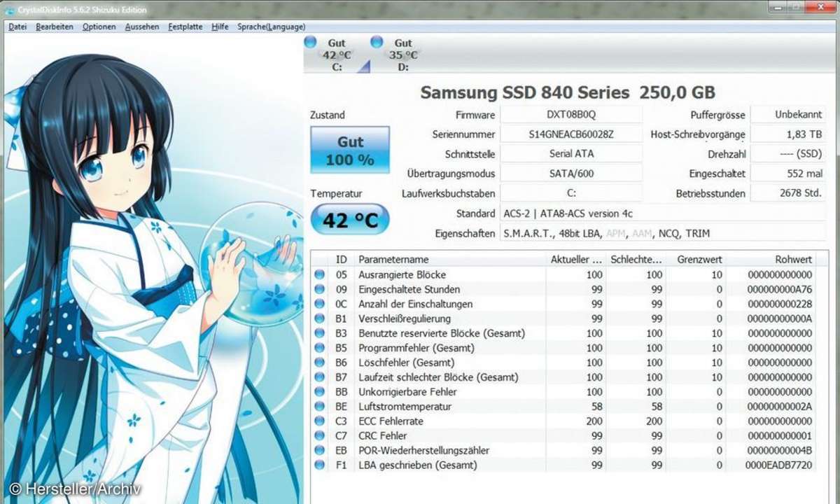This screenshot has height=504, width=840.
Task: Click status orb for ECC Fehlerrate row
Action: (x=320, y=421)
